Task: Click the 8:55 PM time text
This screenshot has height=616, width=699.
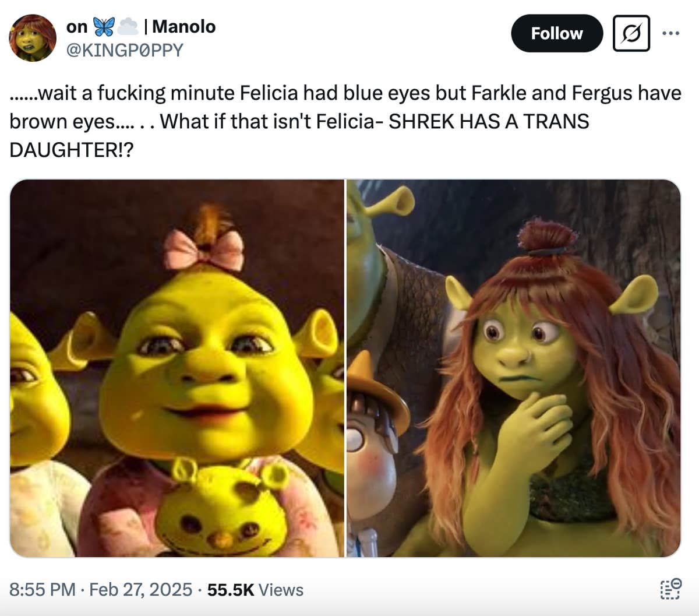Action: (x=41, y=590)
